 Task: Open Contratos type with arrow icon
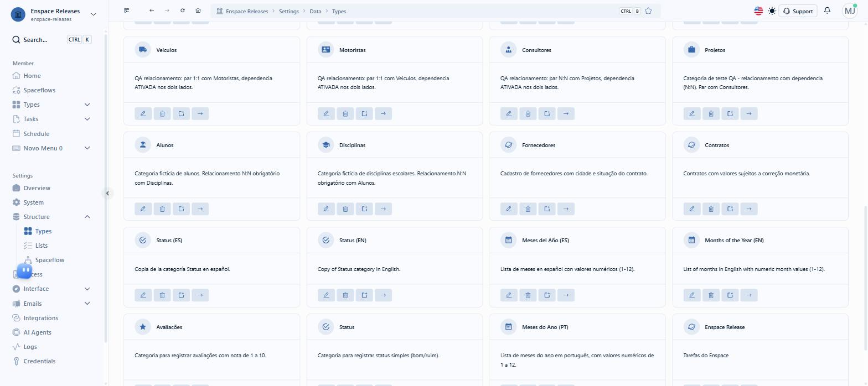[x=749, y=208]
